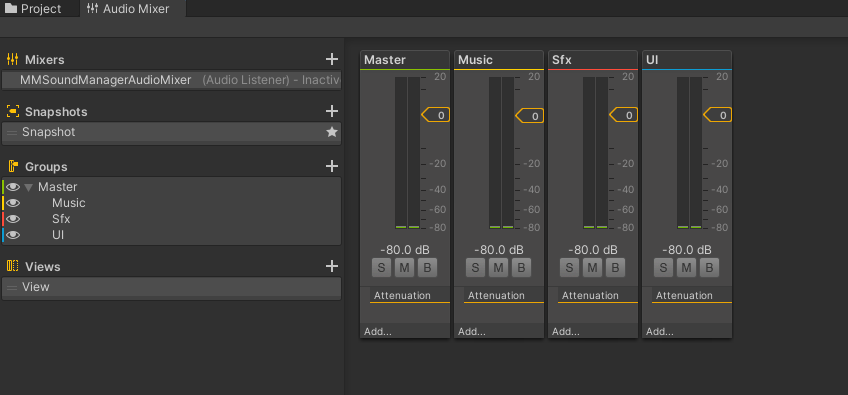Click the Master volume fader handle
Viewport: 848px width, 395px height.
[x=435, y=115]
